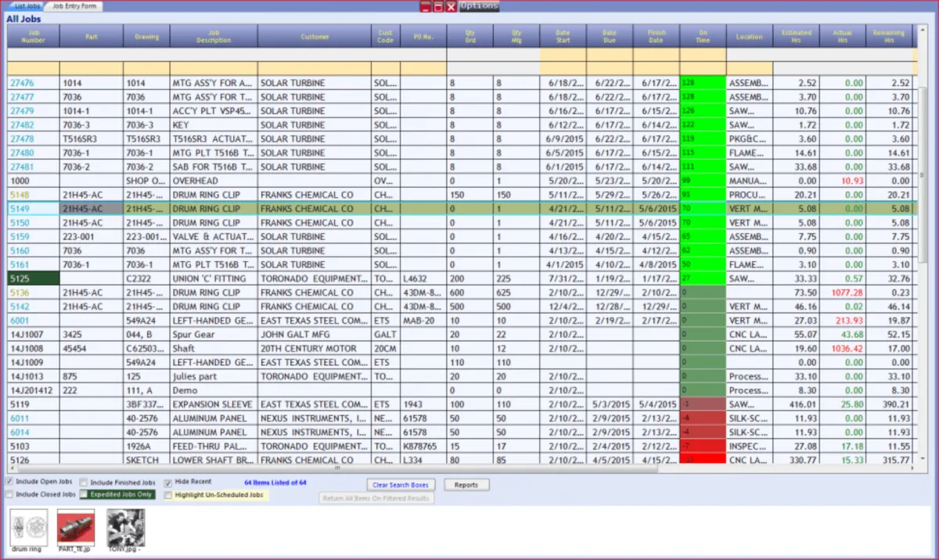This screenshot has width=939, height=560.
Task: Sort by the PO No. column header
Action: tap(423, 36)
